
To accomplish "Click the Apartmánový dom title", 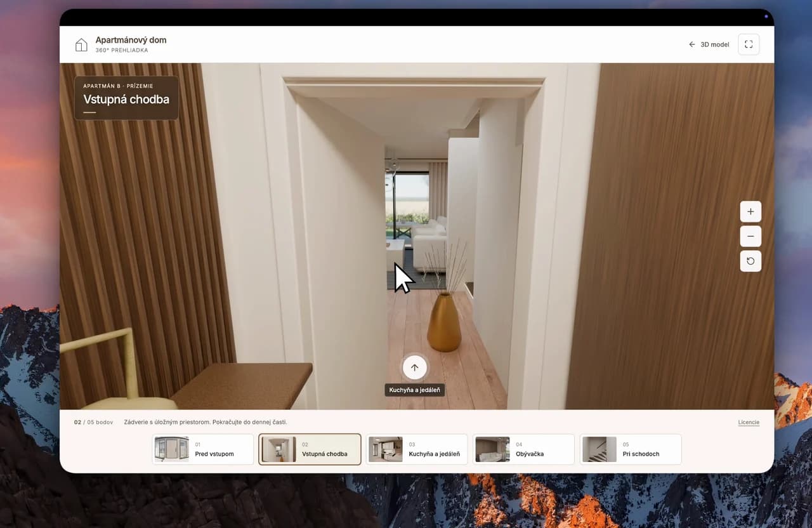I will [x=131, y=40].
